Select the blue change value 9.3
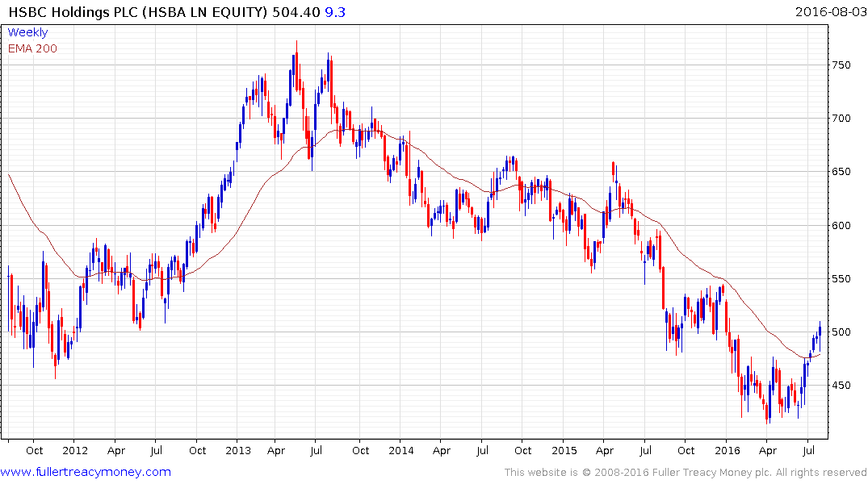This screenshot has width=868, height=484. tap(335, 12)
